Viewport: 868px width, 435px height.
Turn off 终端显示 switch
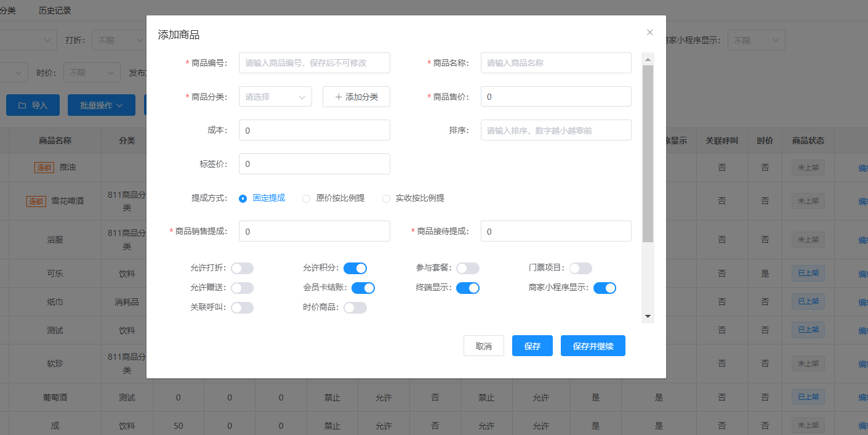[468, 288]
